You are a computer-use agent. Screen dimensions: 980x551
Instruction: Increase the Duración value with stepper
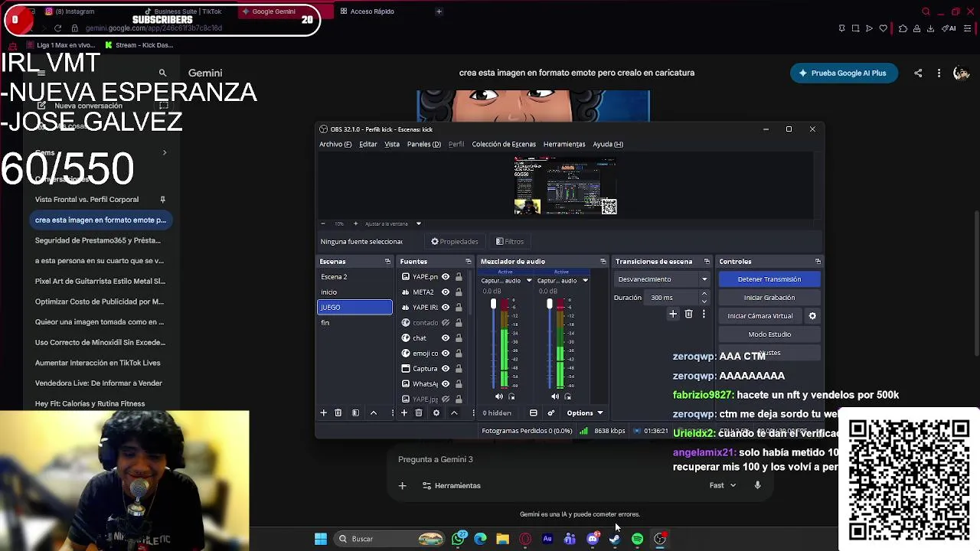(x=704, y=295)
